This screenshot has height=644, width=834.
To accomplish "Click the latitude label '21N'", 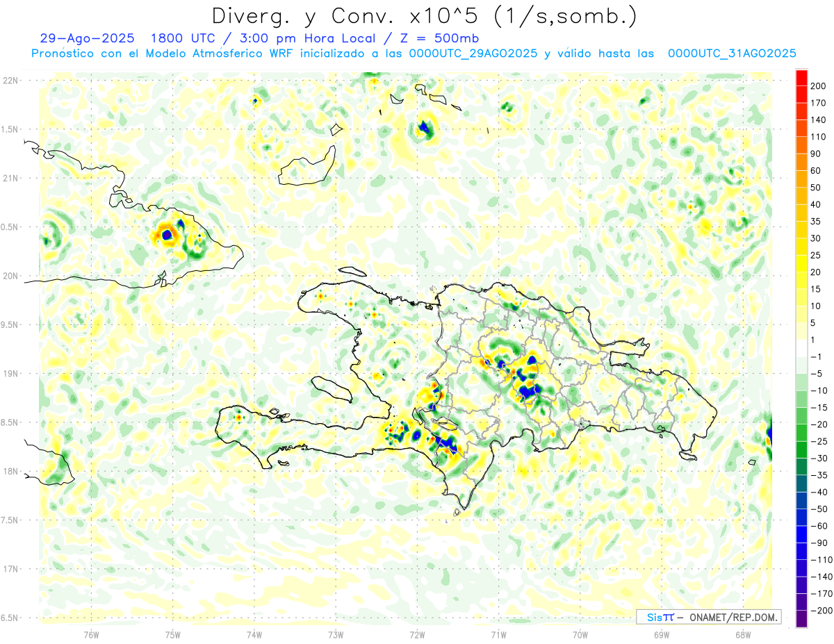I will pyautogui.click(x=10, y=178).
